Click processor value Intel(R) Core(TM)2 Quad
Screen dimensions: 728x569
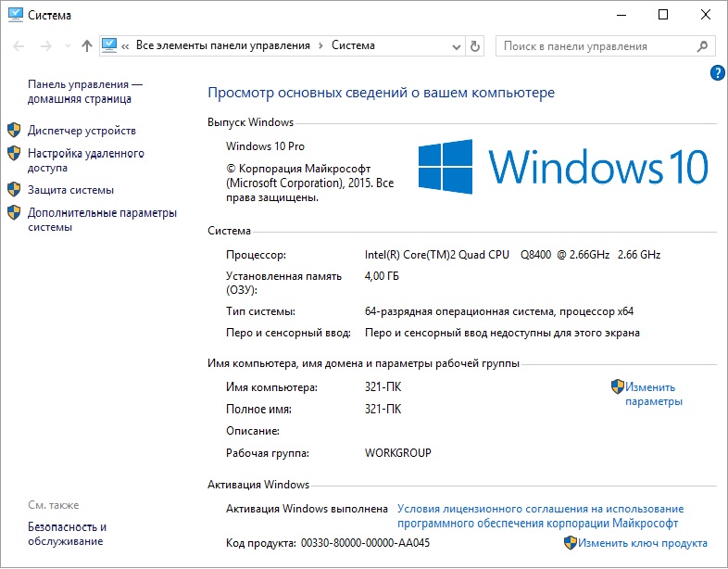pyautogui.click(x=512, y=255)
